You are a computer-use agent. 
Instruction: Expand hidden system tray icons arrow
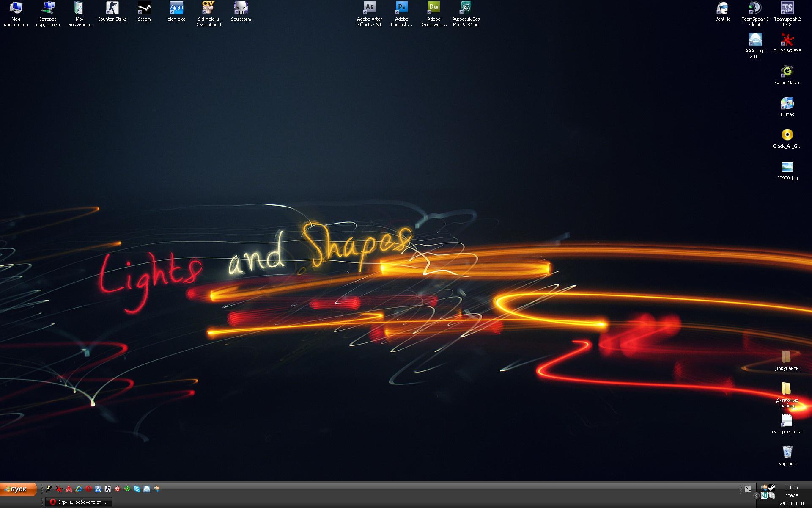pos(757,495)
